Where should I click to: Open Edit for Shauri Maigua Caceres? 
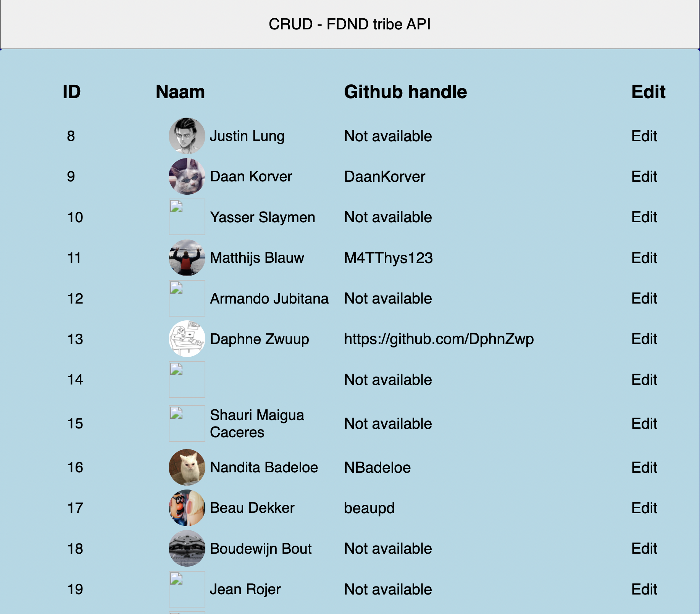pyautogui.click(x=644, y=423)
